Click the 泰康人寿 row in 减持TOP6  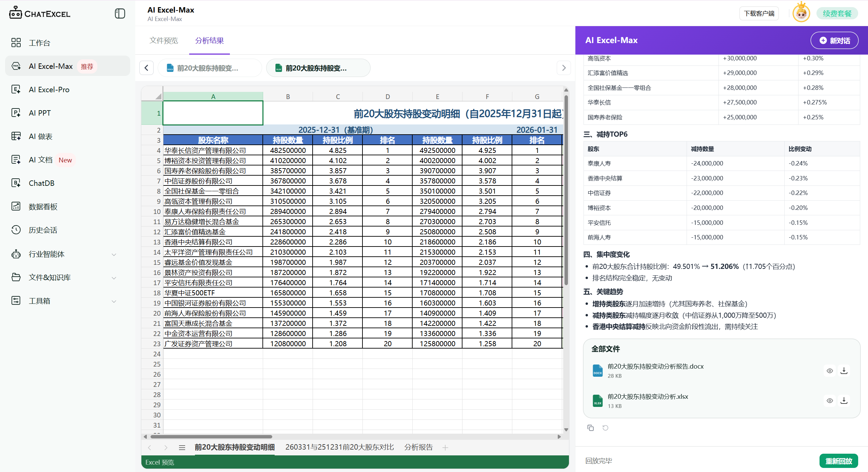(722, 163)
